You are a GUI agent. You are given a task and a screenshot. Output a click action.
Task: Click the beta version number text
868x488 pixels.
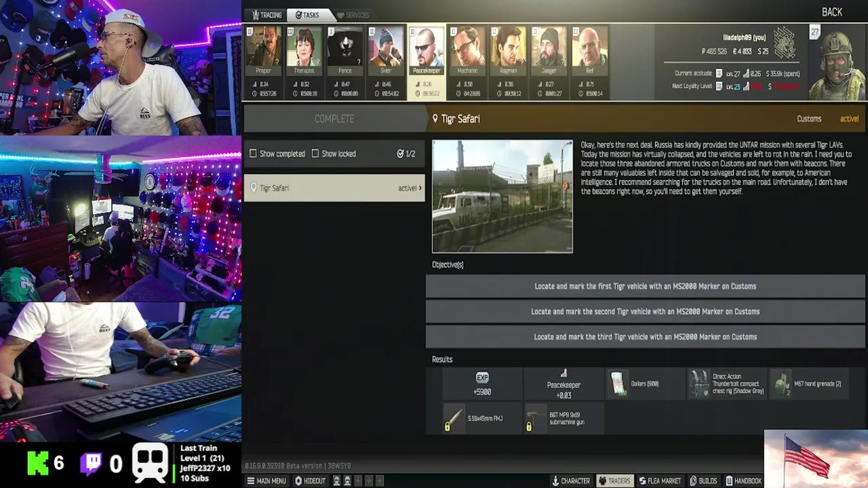point(297,466)
